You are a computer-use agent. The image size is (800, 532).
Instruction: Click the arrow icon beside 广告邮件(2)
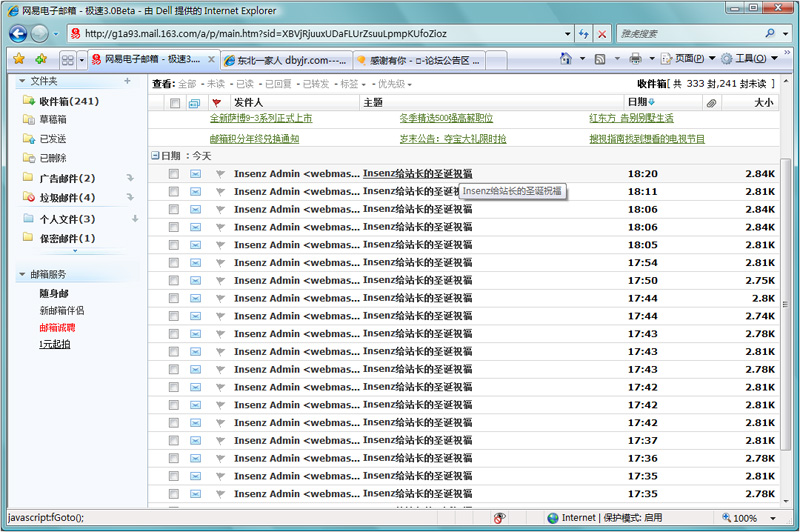pyautogui.click(x=130, y=178)
